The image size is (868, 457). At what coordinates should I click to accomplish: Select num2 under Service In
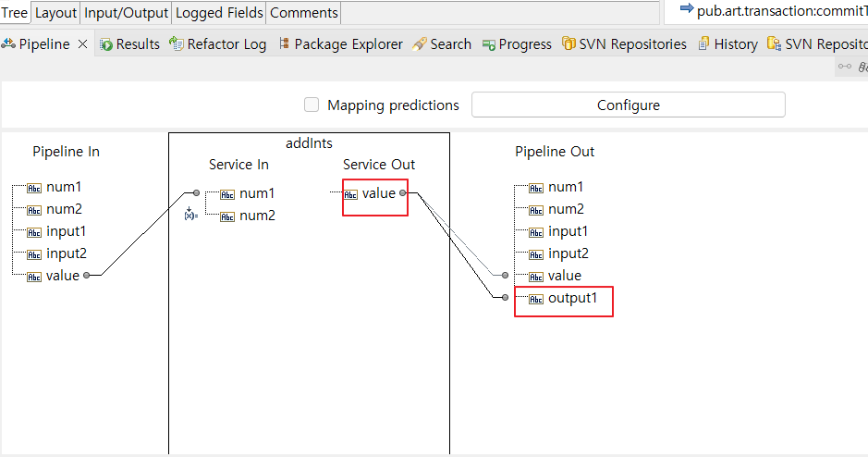[x=257, y=216]
